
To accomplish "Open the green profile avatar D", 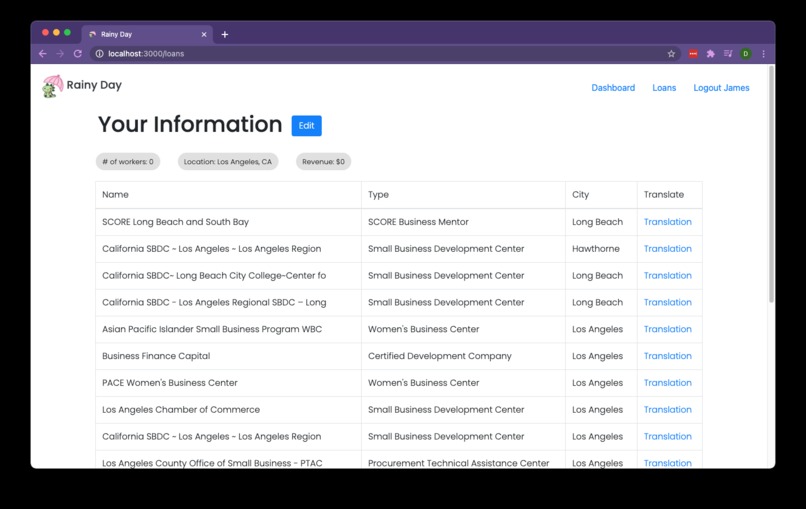I will tap(745, 53).
